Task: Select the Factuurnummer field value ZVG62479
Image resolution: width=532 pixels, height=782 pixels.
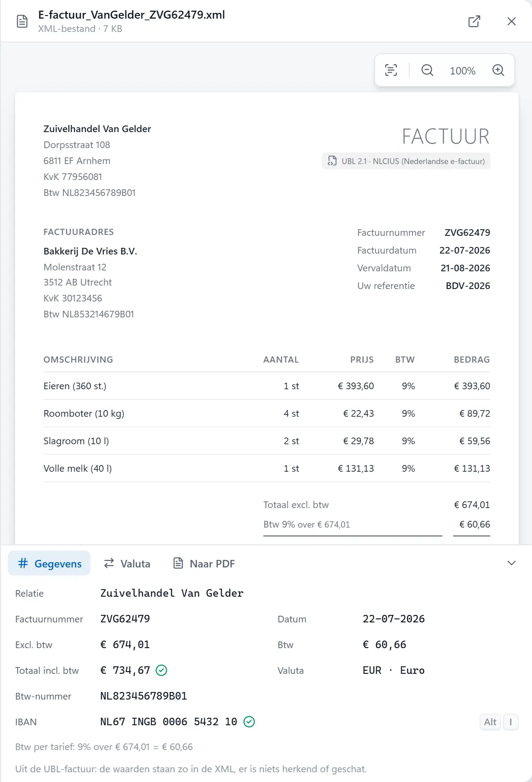Action: pyautogui.click(x=125, y=619)
